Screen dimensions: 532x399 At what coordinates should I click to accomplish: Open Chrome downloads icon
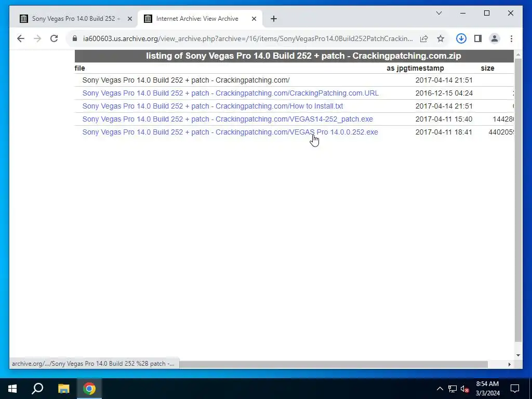pyautogui.click(x=461, y=38)
